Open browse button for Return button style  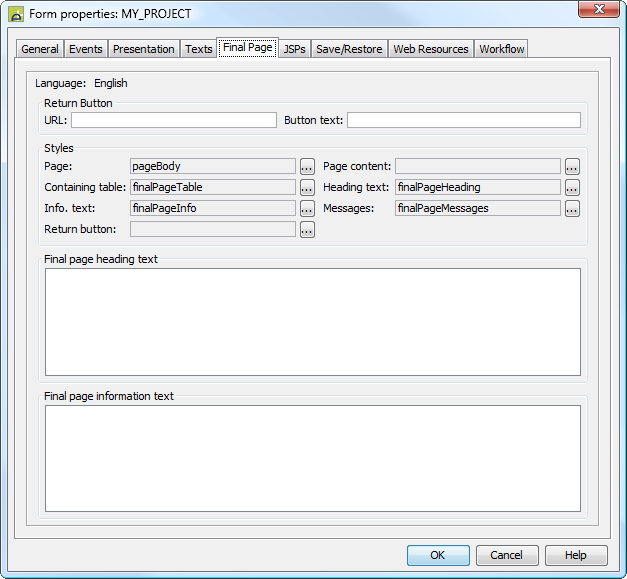307,230
